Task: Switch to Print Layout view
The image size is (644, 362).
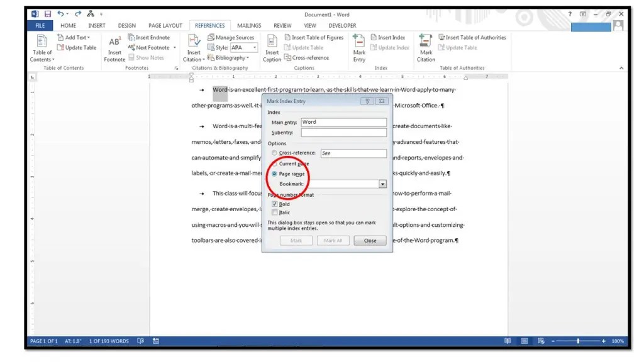Action: coord(525,341)
